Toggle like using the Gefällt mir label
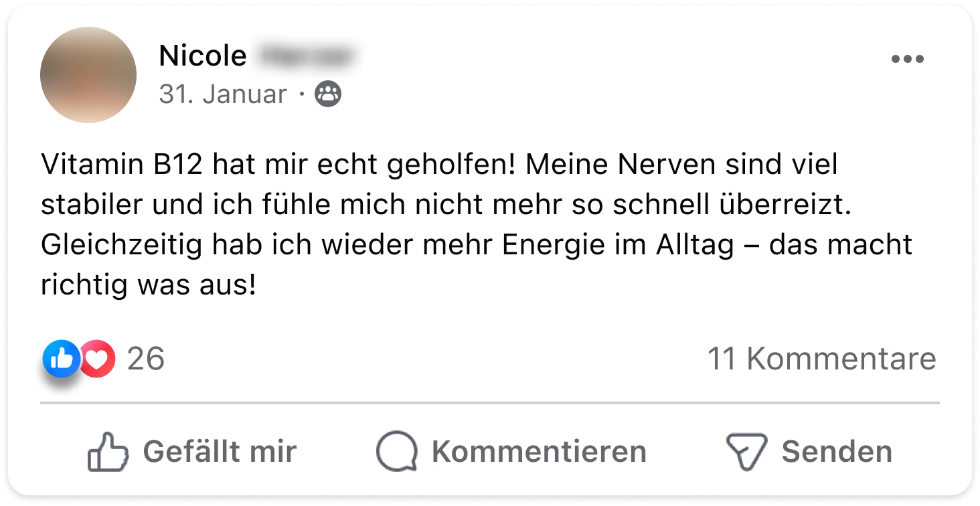The image size is (980, 506). point(220,452)
